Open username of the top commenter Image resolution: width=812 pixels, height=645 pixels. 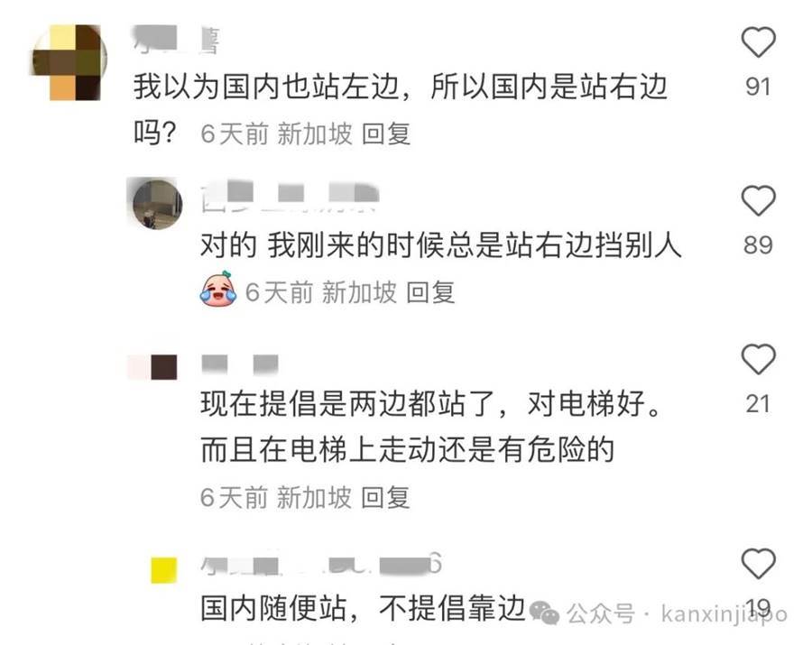(x=176, y=40)
